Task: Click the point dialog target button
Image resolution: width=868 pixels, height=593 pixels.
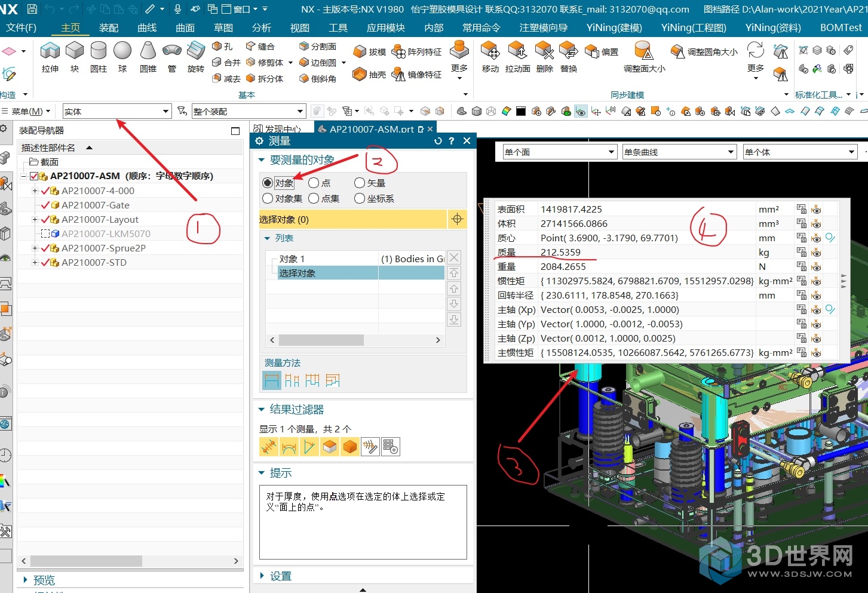Action: pyautogui.click(x=457, y=219)
